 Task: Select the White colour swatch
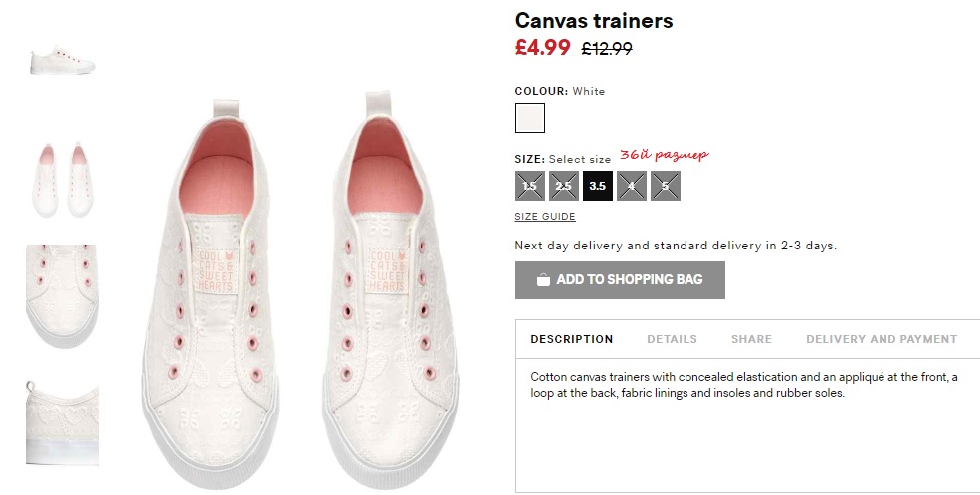pos(530,118)
